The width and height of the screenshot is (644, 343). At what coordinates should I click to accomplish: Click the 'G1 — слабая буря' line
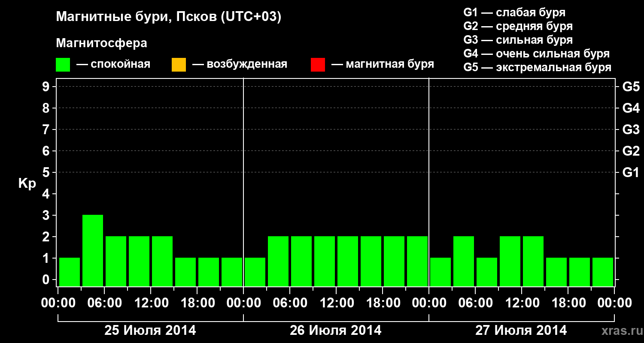tap(514, 12)
